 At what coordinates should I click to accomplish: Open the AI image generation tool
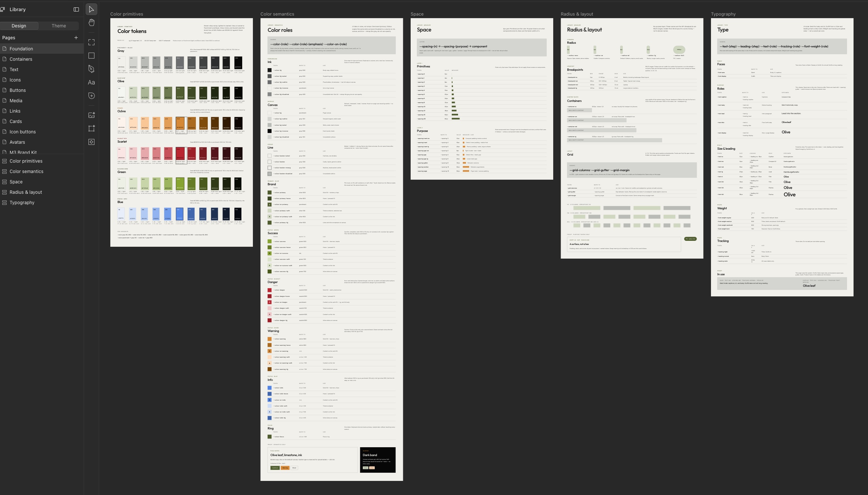[91, 115]
